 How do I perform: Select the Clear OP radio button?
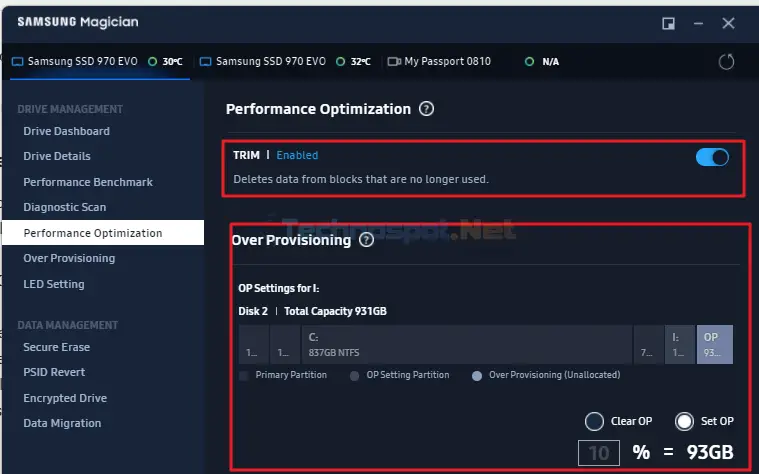pos(594,421)
